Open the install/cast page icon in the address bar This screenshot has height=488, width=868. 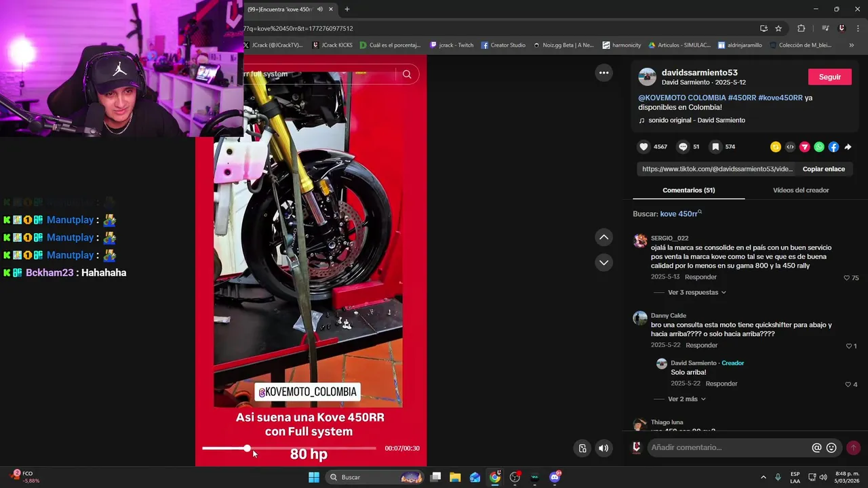764,28
